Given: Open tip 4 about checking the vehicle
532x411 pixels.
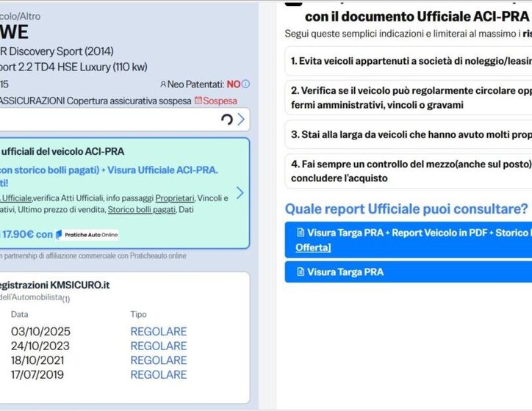Looking at the screenshot, I should pyautogui.click(x=408, y=171).
